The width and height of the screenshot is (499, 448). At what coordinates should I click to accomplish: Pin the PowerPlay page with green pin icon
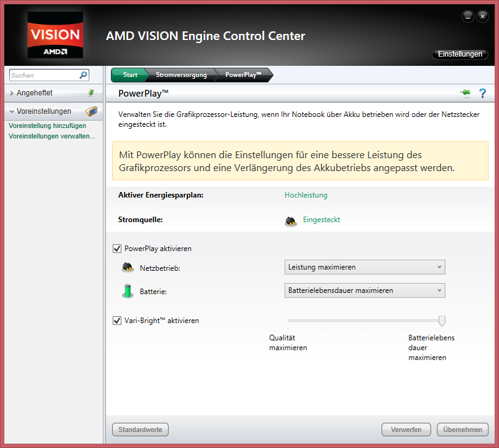(465, 93)
